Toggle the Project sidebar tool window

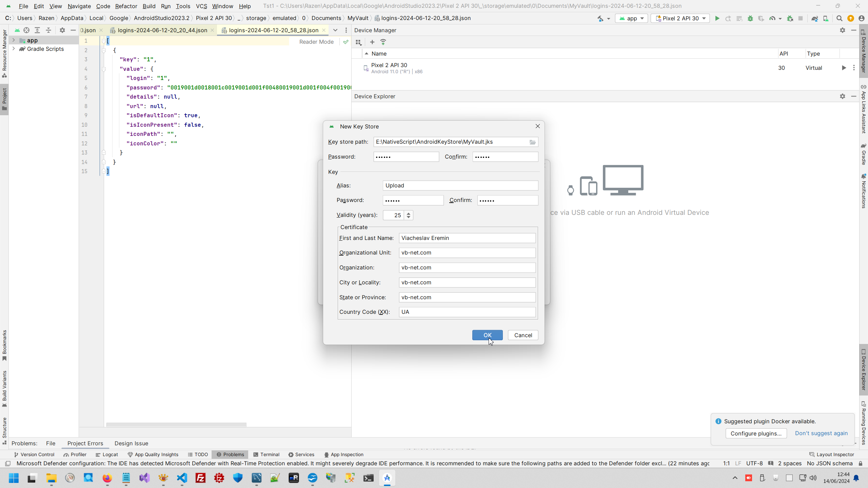coord(4,99)
